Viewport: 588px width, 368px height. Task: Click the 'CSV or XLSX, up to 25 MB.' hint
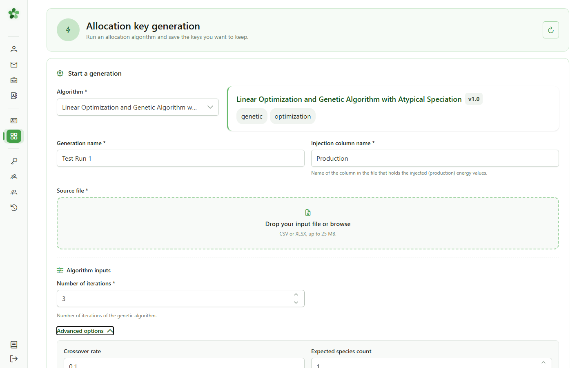308,234
